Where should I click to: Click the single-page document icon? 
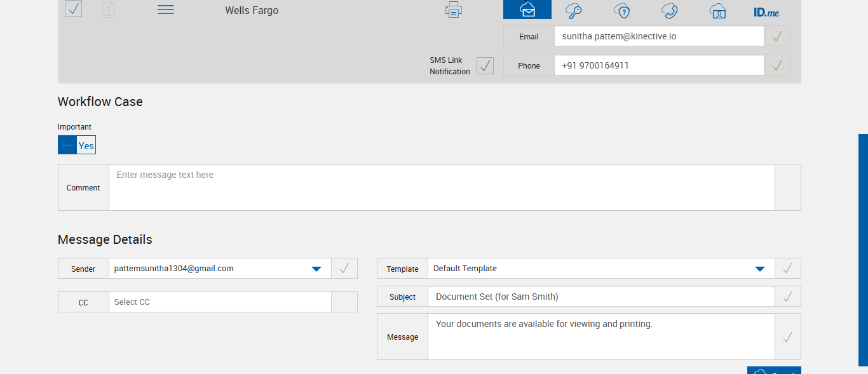click(109, 10)
